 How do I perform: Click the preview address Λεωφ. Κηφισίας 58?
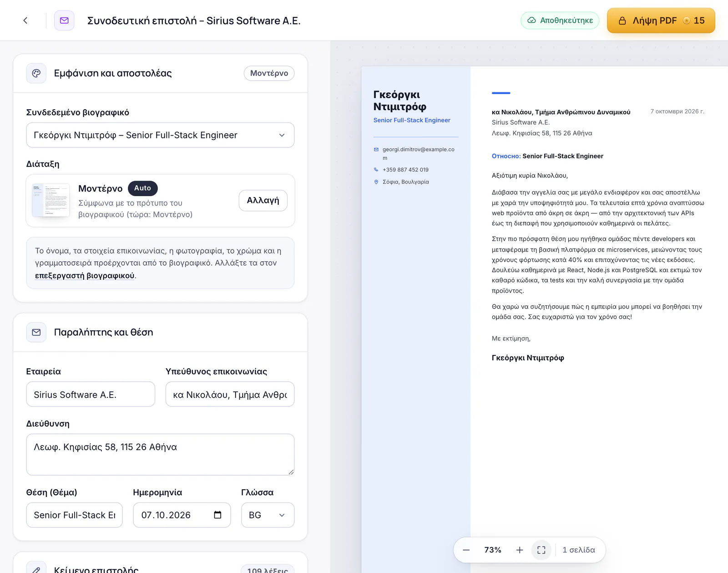tap(542, 133)
